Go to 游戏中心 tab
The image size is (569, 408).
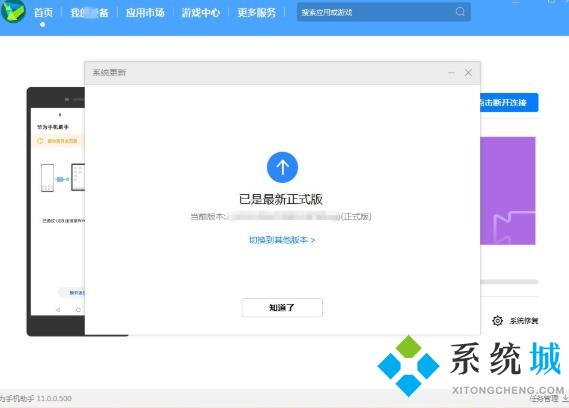(x=201, y=13)
